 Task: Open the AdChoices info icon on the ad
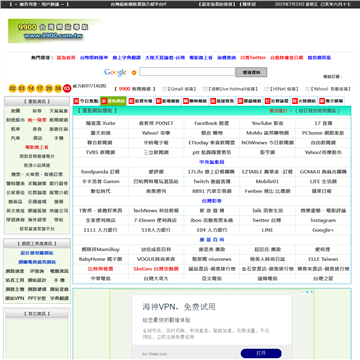point(305,292)
